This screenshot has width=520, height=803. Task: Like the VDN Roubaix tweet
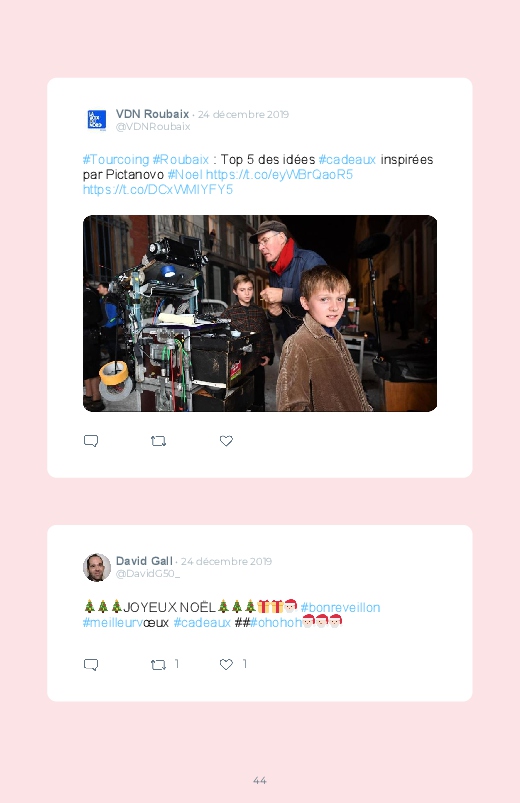[x=226, y=441]
